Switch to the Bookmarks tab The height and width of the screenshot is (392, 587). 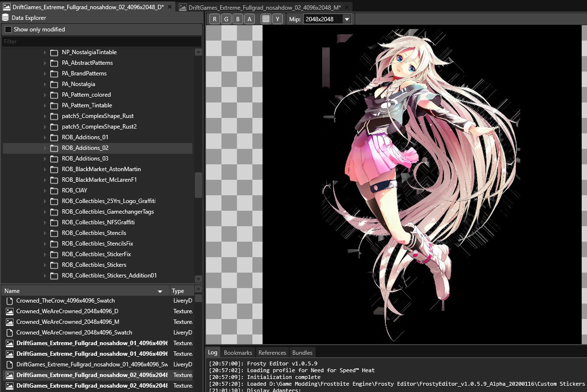(x=238, y=352)
